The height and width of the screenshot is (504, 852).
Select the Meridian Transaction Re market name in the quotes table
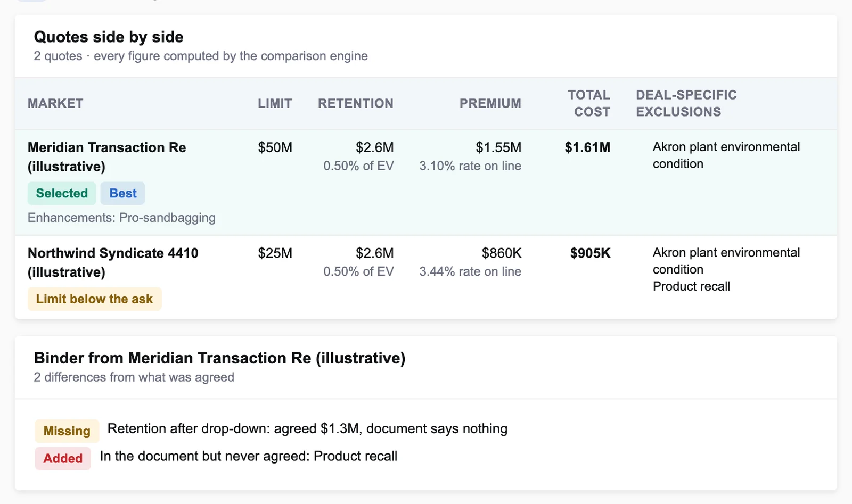pyautogui.click(x=107, y=156)
